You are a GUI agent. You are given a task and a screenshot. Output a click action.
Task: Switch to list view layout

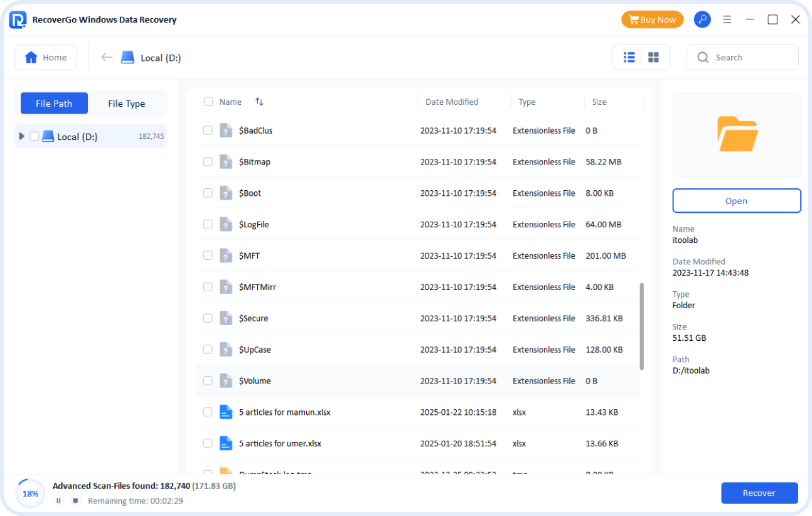point(629,57)
